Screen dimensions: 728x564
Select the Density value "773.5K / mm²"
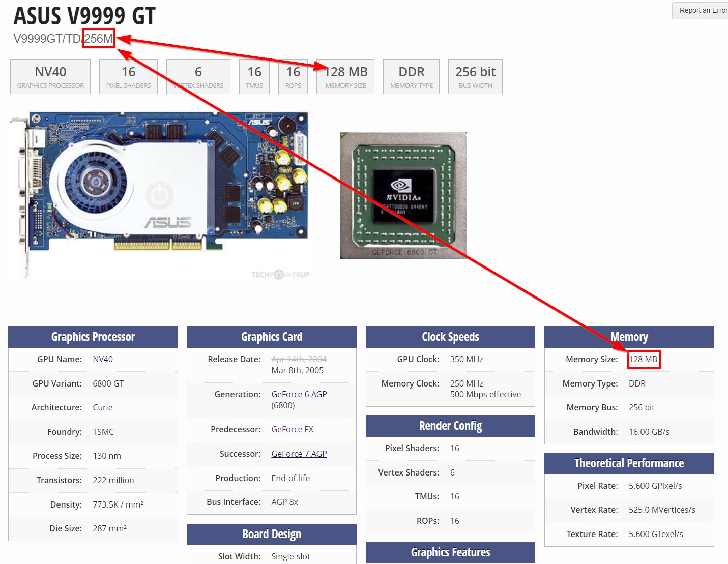[118, 504]
